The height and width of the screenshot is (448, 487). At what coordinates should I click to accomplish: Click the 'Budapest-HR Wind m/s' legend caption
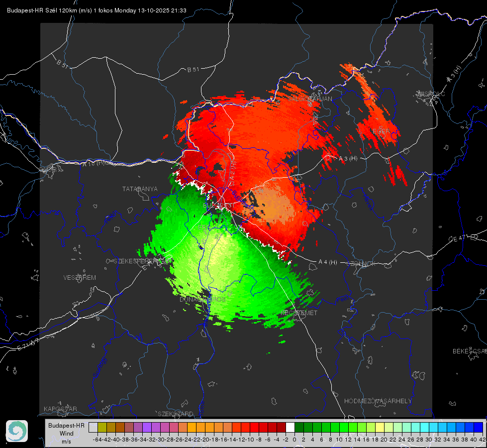point(67,433)
